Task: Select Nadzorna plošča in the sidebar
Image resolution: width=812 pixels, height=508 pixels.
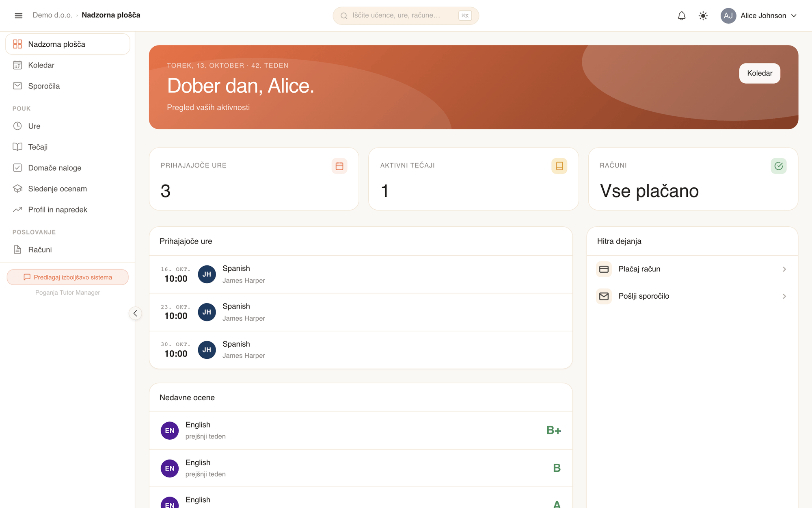Action: (x=67, y=44)
